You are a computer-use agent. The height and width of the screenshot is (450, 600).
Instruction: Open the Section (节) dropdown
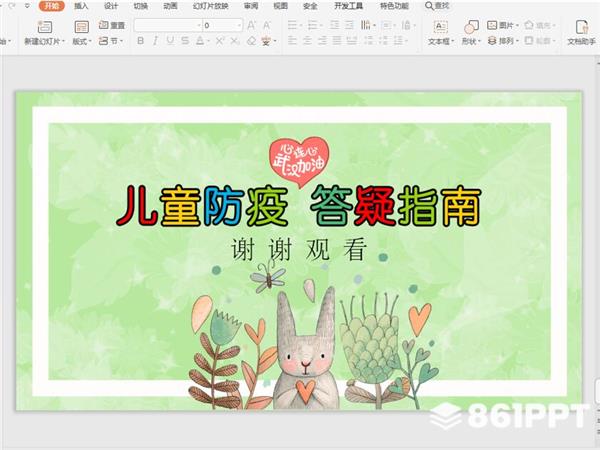tap(111, 41)
